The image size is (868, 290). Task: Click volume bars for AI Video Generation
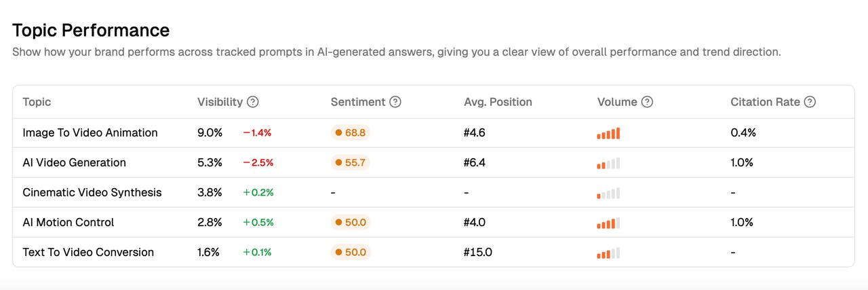click(x=608, y=163)
